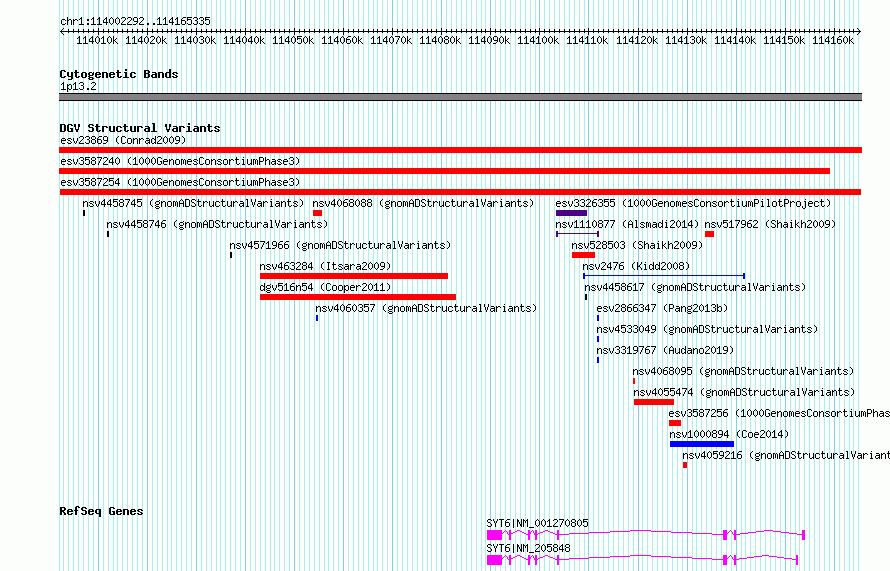Click the Cytogenetic Bands track title

[119, 74]
